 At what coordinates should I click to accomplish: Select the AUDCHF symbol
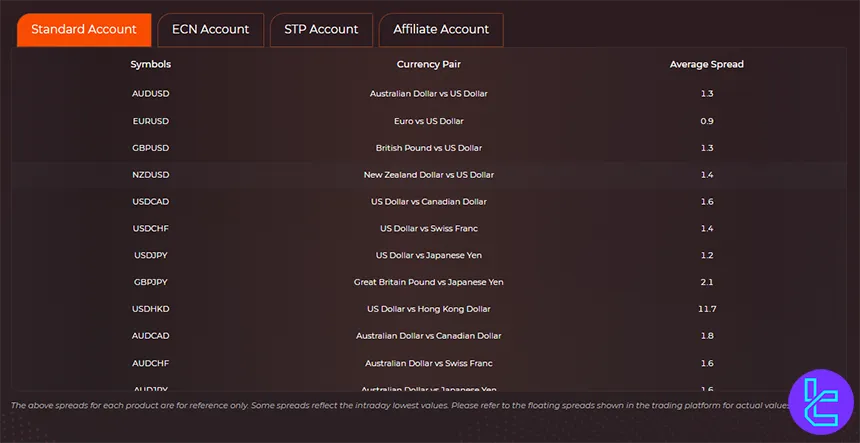(150, 364)
